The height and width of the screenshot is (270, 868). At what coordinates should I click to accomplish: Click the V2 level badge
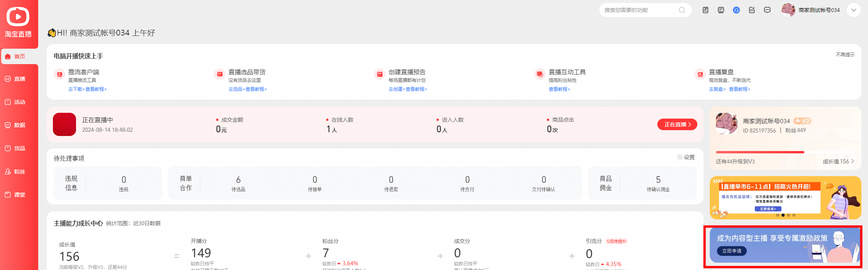[x=802, y=121]
